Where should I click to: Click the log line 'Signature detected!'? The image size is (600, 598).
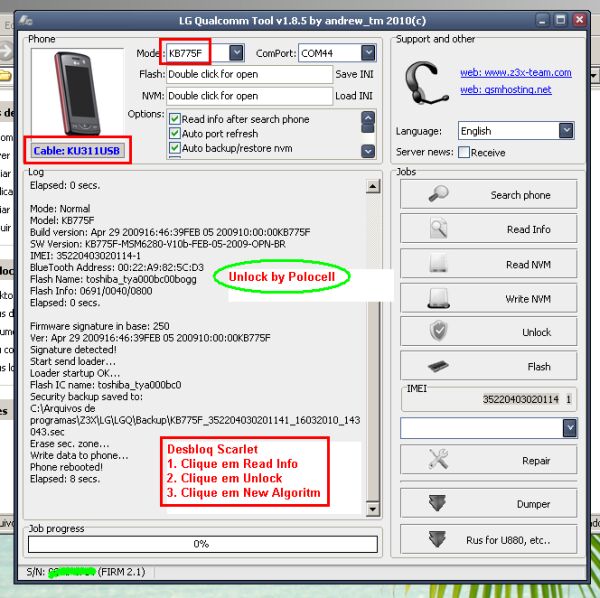click(73, 350)
